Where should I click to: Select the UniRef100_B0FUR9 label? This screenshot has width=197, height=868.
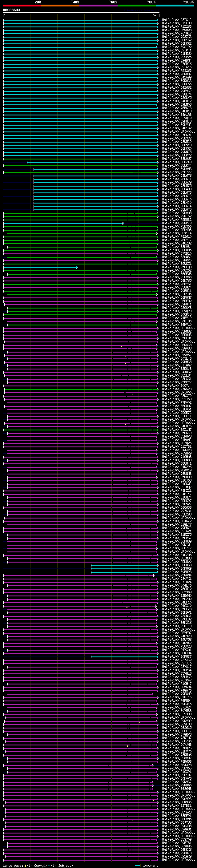coord(177,568)
